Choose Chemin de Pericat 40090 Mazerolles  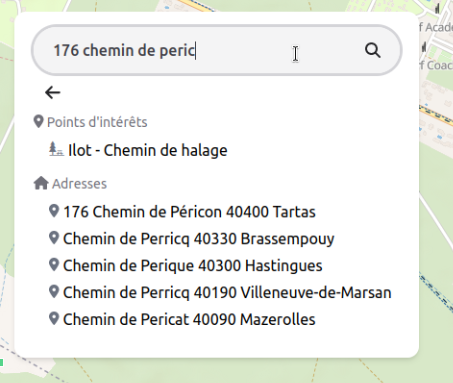click(189, 319)
